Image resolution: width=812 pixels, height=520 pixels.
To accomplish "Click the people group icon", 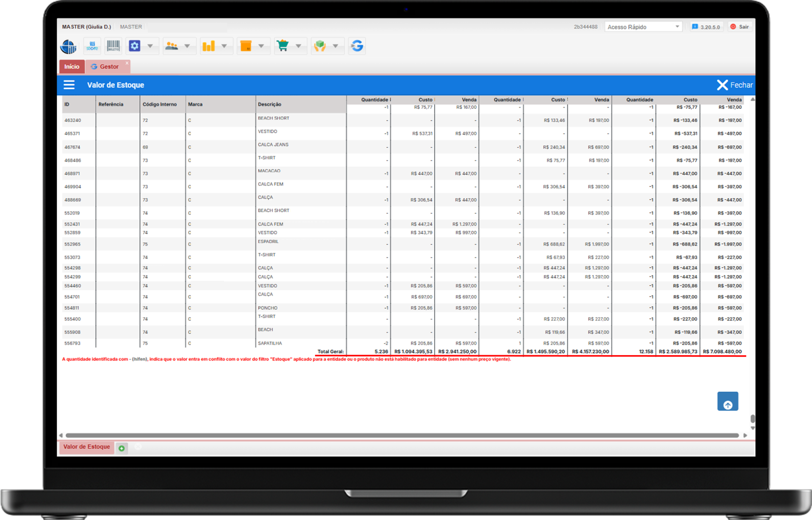I will click(172, 46).
